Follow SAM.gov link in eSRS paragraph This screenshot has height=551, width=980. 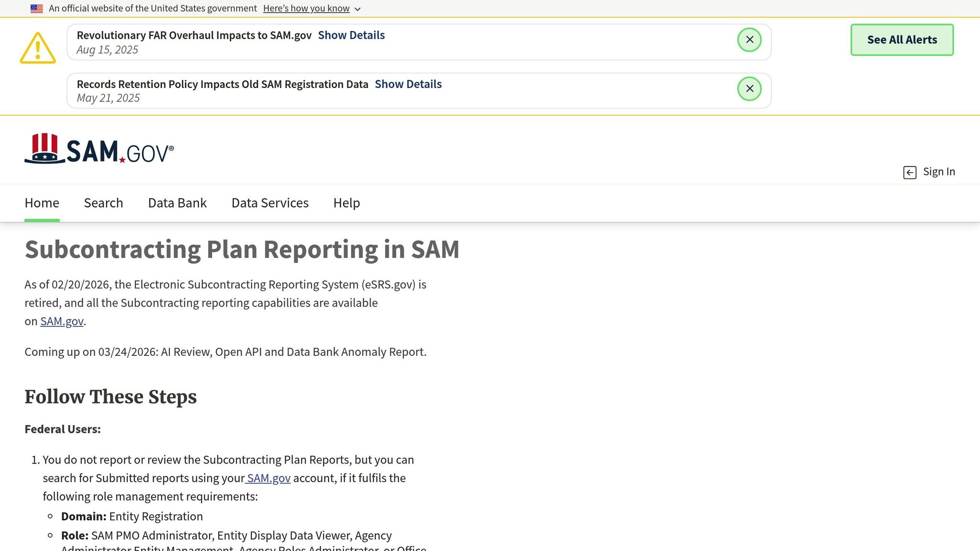(62, 321)
